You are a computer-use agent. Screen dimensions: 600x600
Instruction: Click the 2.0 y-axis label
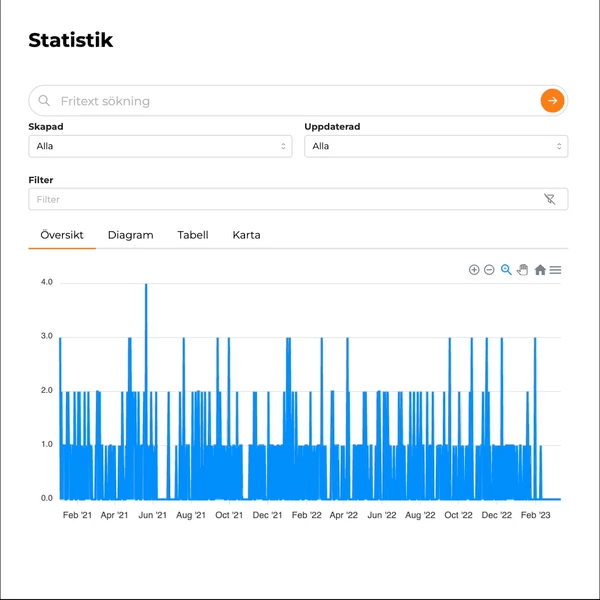(47, 390)
